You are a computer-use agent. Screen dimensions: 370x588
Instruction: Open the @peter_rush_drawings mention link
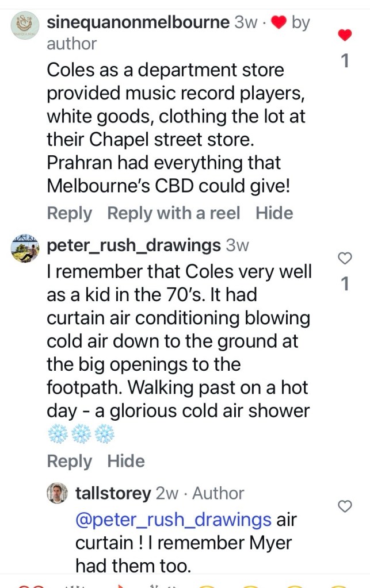tap(173, 520)
